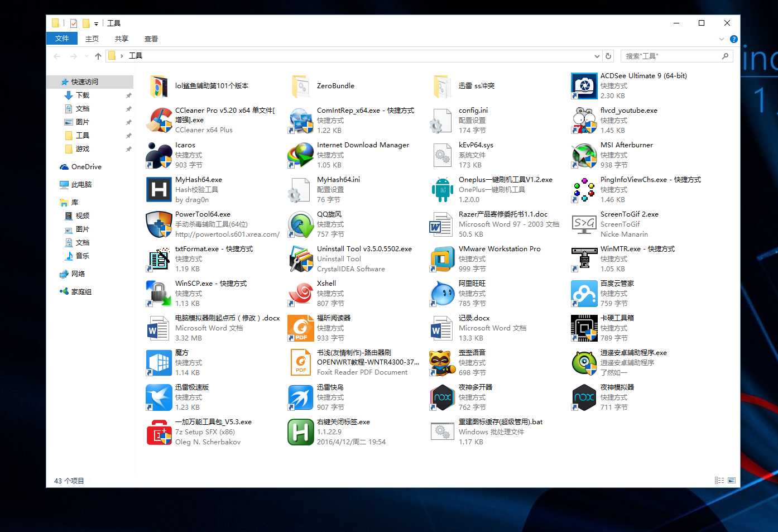Select the WinMTR.exe shortcut icon

click(x=584, y=259)
